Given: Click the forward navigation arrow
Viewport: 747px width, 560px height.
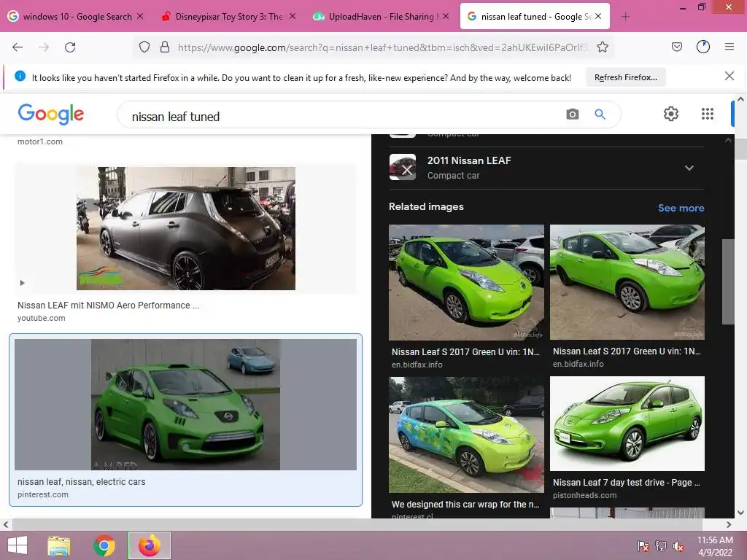Looking at the screenshot, I should point(44,47).
